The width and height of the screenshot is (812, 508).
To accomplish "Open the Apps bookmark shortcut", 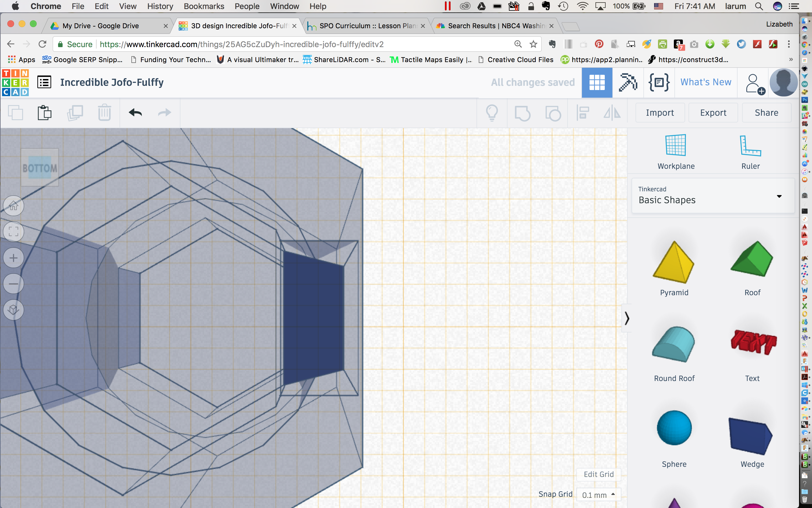I will tap(21, 60).
